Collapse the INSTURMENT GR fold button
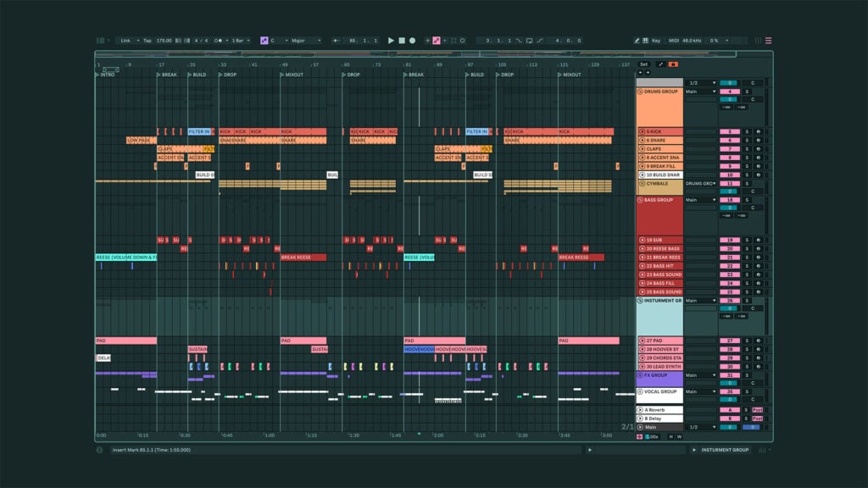Image resolution: width=868 pixels, height=488 pixels. coord(641,301)
